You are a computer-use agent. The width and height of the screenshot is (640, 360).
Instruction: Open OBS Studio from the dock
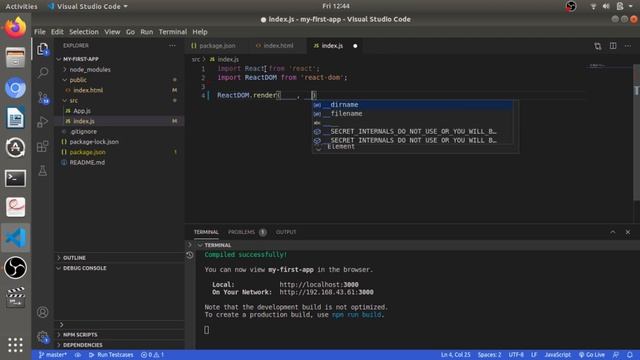tap(16, 268)
